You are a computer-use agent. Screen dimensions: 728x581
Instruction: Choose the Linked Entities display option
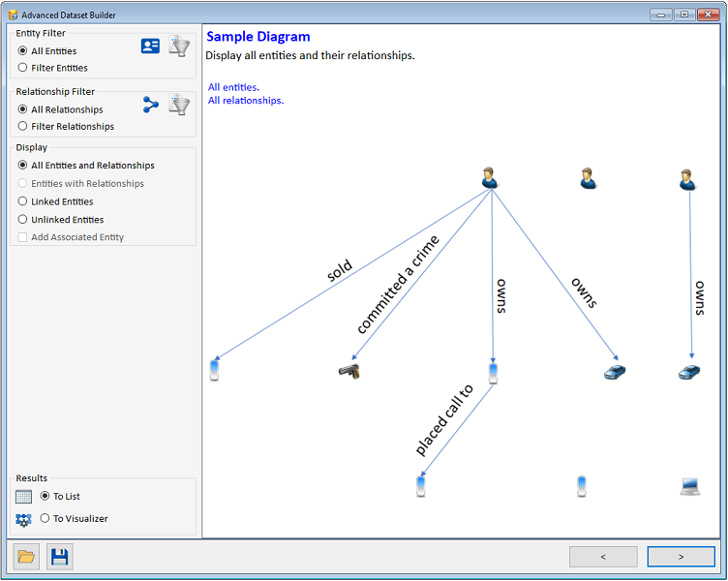click(23, 201)
